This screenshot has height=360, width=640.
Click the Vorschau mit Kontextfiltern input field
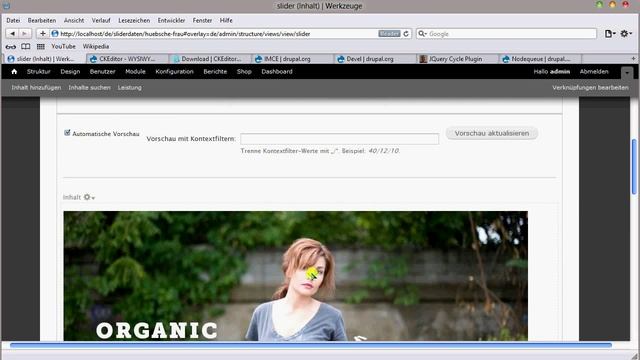tap(340, 139)
